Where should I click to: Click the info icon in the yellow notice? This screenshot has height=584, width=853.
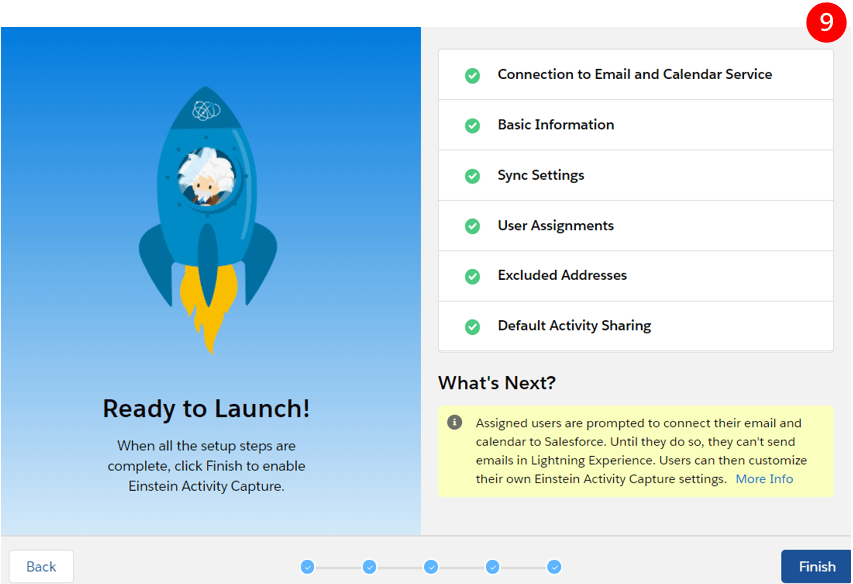454,423
